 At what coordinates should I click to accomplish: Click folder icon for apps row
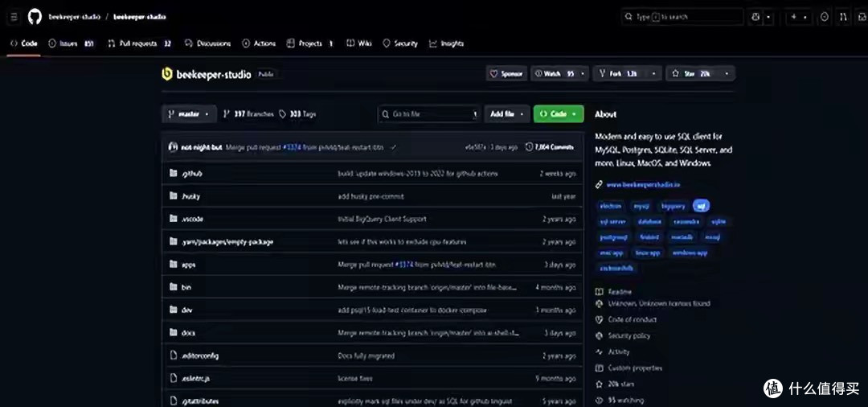click(174, 264)
